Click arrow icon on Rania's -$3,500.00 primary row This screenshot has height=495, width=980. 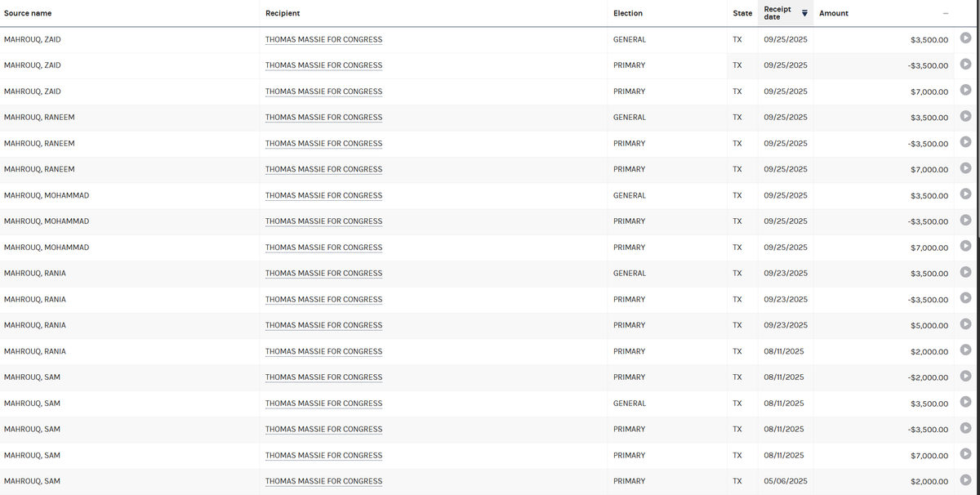point(966,298)
